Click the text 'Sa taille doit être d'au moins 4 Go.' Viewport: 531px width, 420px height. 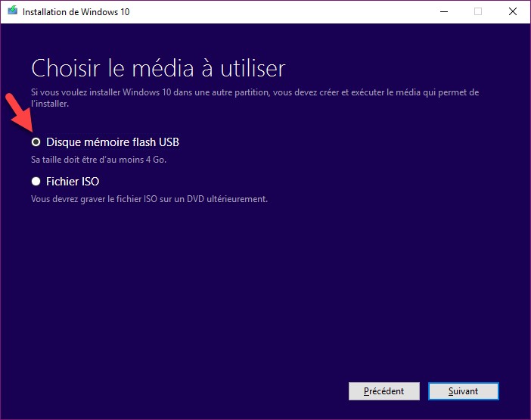[x=98, y=160]
